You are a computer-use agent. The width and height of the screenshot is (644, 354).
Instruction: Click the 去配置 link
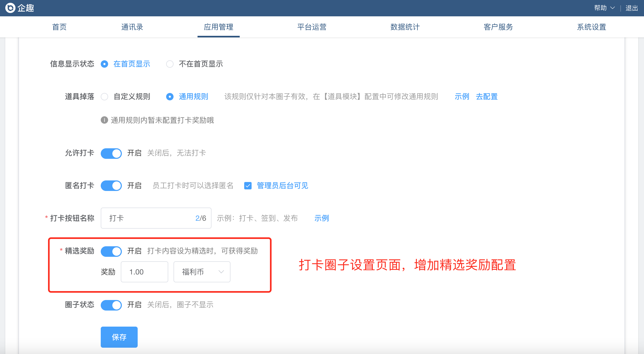(x=487, y=97)
